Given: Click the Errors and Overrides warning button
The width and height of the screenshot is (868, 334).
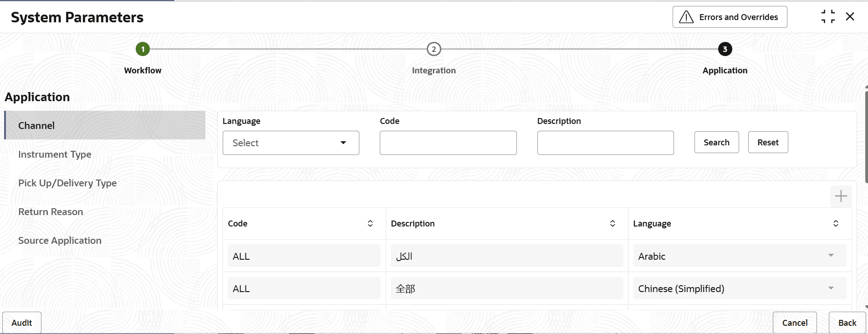Looking at the screenshot, I should tap(730, 17).
